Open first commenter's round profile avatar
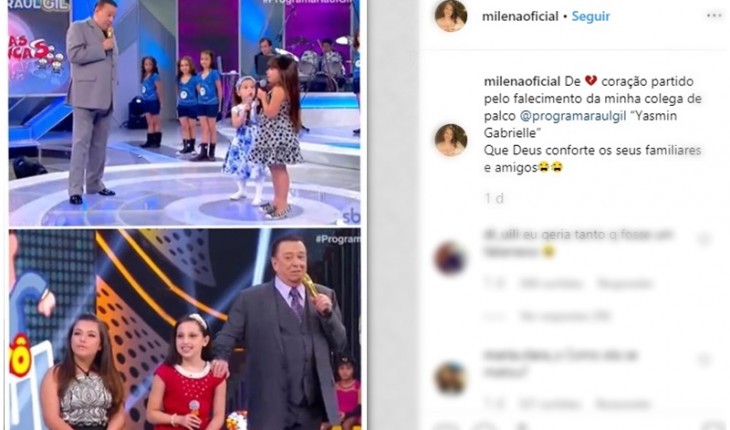The width and height of the screenshot is (730, 430). coord(450,258)
